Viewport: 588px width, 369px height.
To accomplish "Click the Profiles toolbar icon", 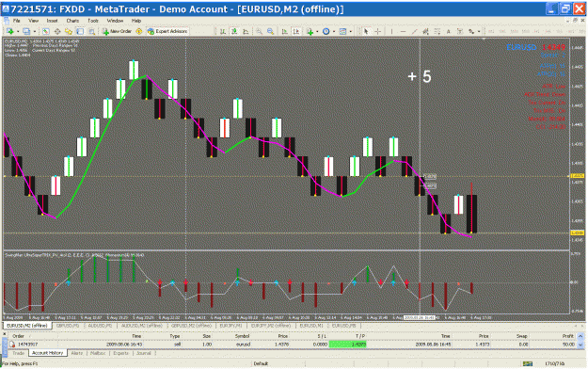I will 26,31.
